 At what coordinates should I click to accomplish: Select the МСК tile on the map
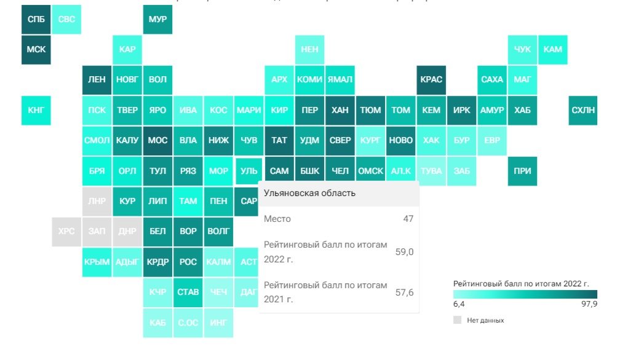36,49
